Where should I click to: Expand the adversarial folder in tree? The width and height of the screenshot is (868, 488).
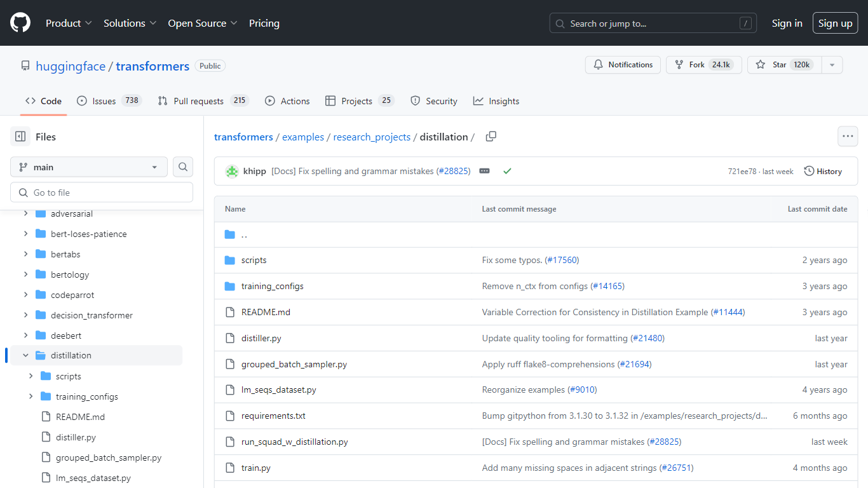(25, 213)
